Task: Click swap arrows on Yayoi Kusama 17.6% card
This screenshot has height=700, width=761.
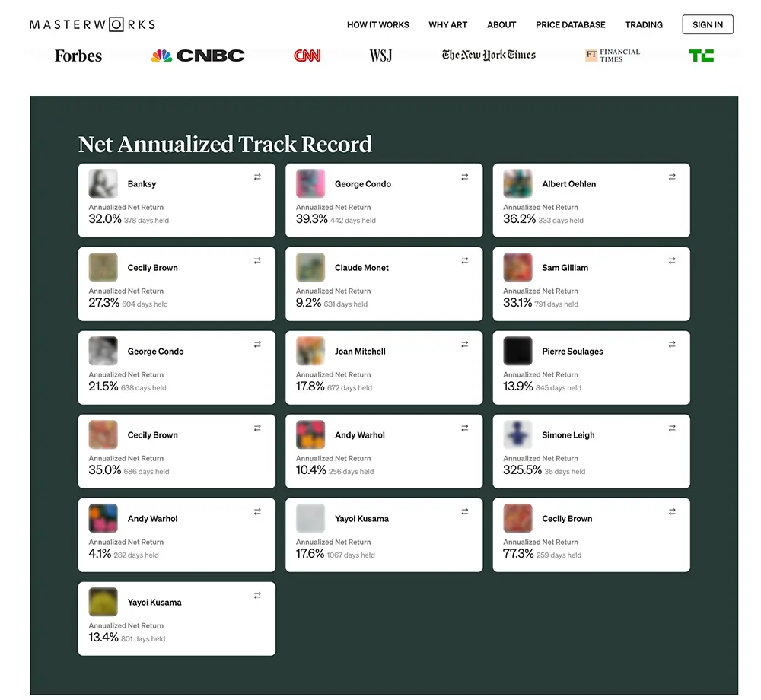Action: pyautogui.click(x=464, y=512)
